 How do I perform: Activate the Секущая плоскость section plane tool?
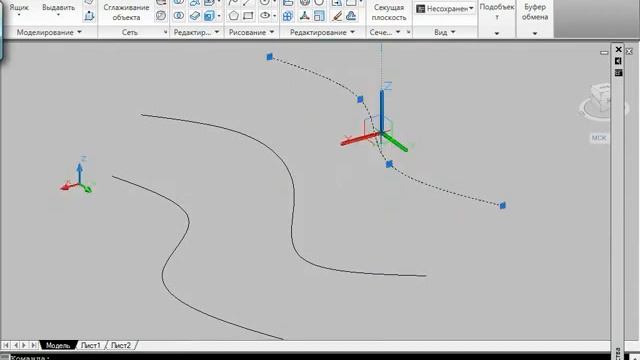pyautogui.click(x=389, y=12)
